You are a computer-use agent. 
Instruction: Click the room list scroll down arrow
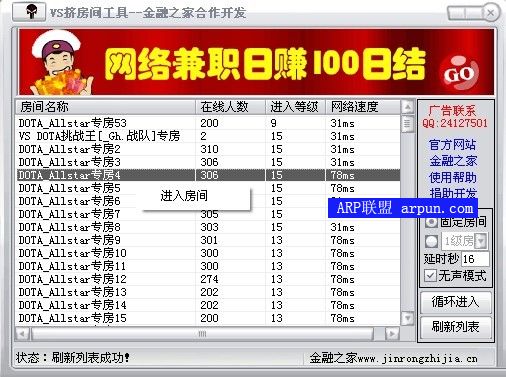tap(407, 318)
